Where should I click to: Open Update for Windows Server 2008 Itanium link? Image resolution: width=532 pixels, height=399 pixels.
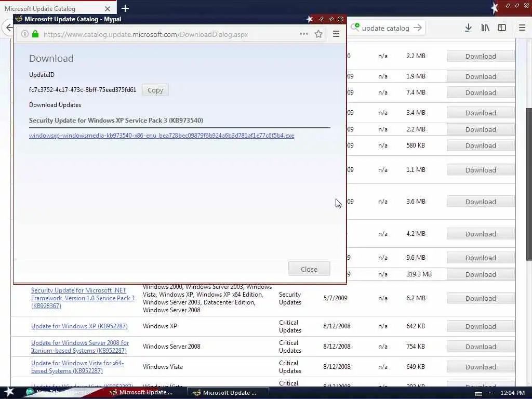pyautogui.click(x=80, y=347)
